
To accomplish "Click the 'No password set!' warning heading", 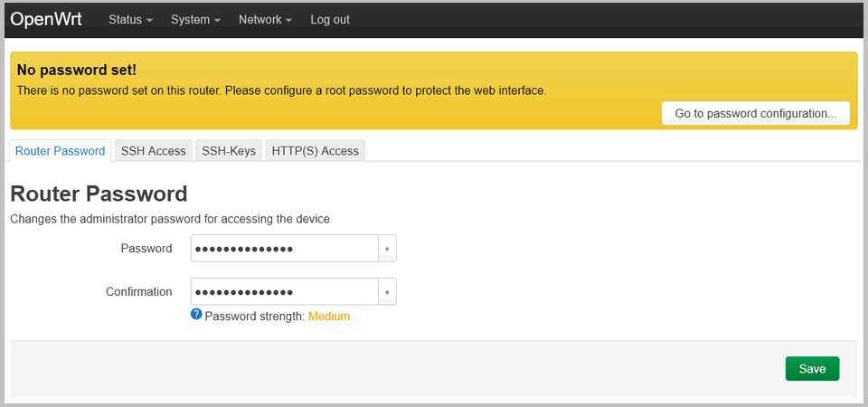I will (76, 70).
